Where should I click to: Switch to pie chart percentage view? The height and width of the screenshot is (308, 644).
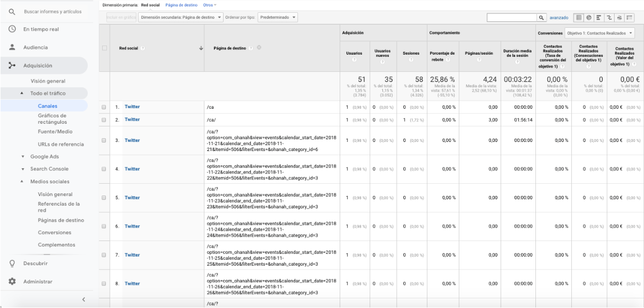588,18
